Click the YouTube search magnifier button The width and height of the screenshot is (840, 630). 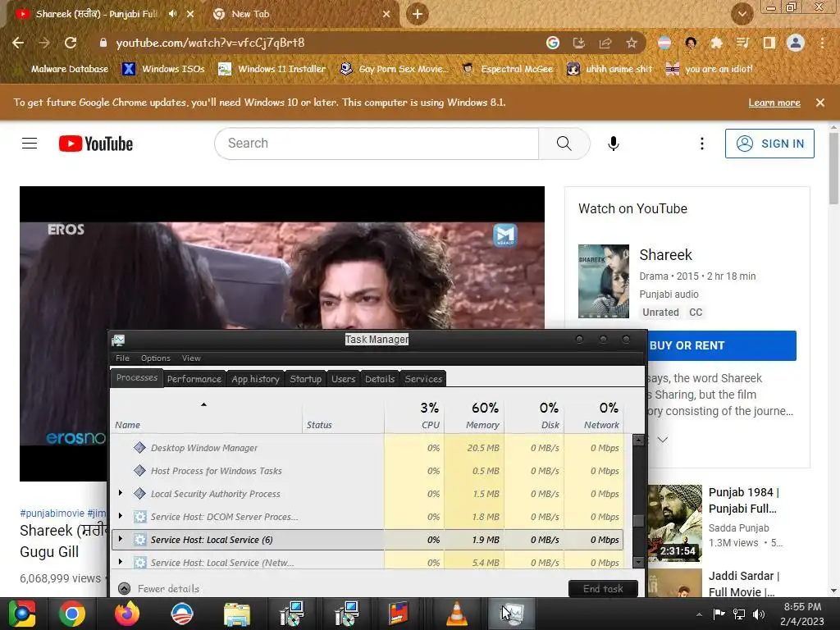point(564,144)
